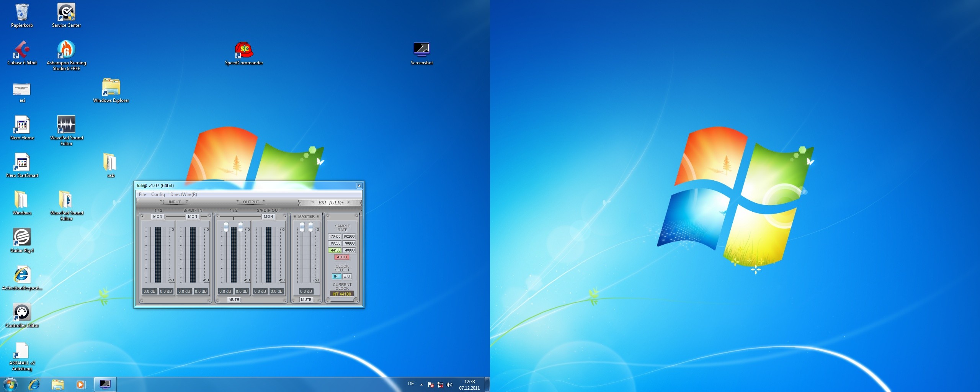Viewport: 980px width, 392px height.
Task: Select the ActivationRequest Internet Explorer file icon
Action: click(x=22, y=278)
